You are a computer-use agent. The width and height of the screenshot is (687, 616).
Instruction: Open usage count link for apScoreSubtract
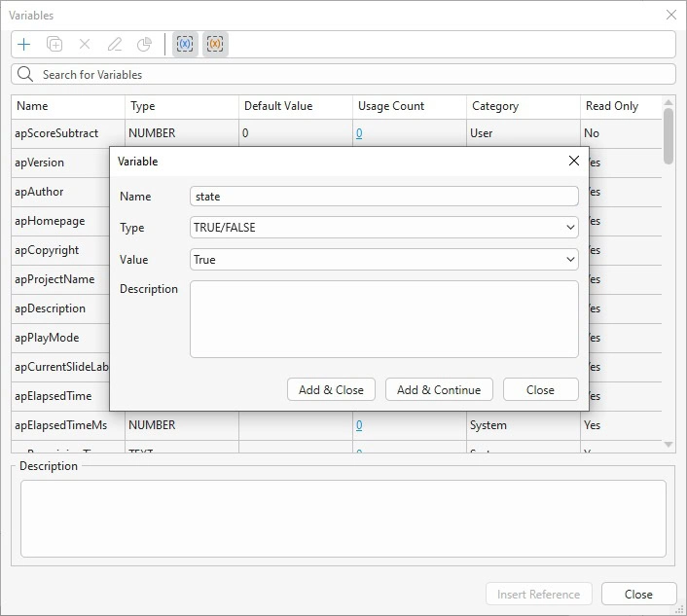click(359, 133)
